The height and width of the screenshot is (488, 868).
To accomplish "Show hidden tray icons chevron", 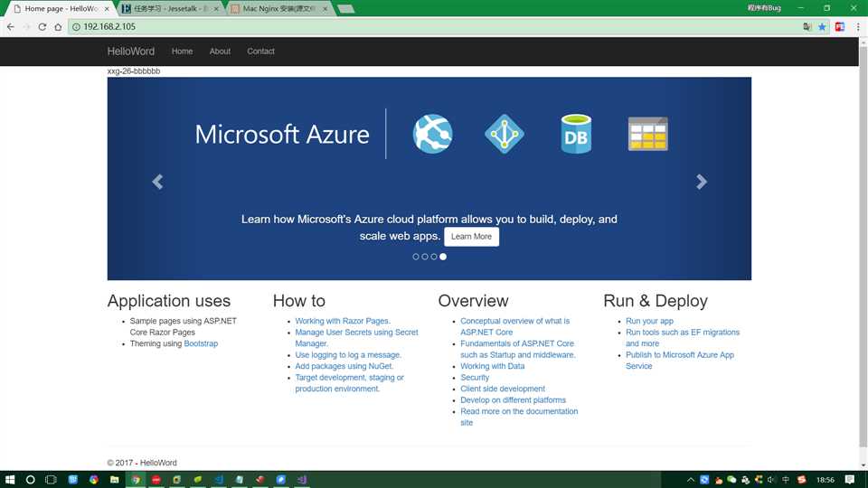I will tap(690, 480).
